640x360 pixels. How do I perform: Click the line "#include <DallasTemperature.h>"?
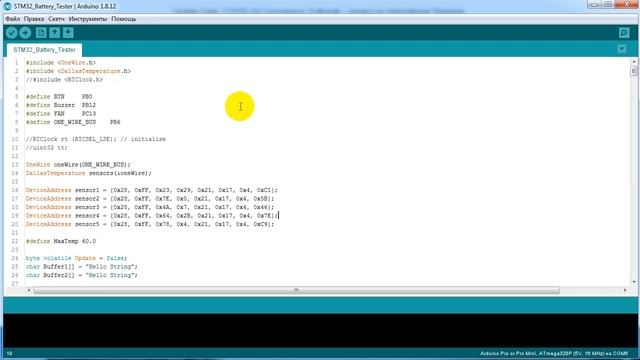click(x=78, y=71)
